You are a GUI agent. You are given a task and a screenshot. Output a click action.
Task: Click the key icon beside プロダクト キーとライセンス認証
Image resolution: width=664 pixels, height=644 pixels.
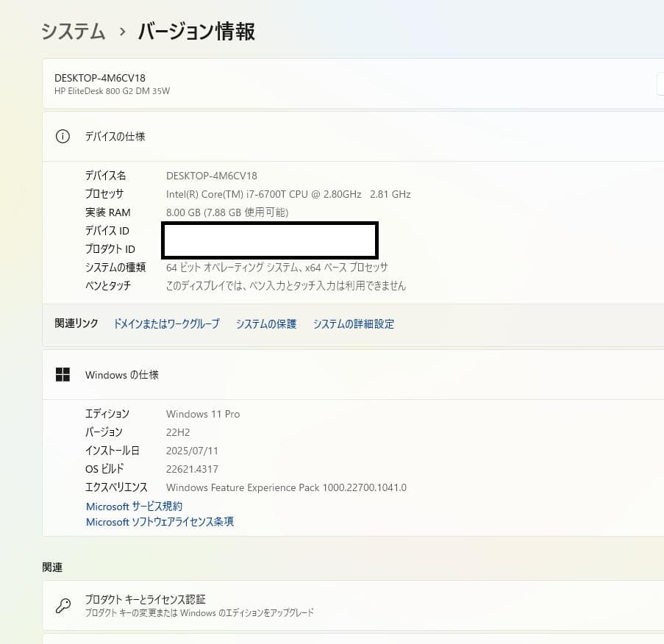(x=63, y=604)
